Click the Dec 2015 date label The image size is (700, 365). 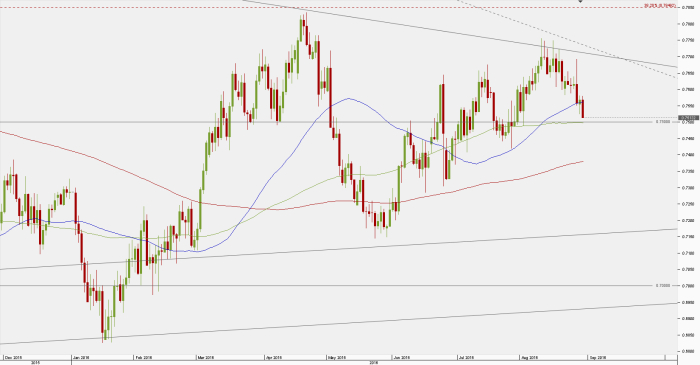tap(12, 357)
